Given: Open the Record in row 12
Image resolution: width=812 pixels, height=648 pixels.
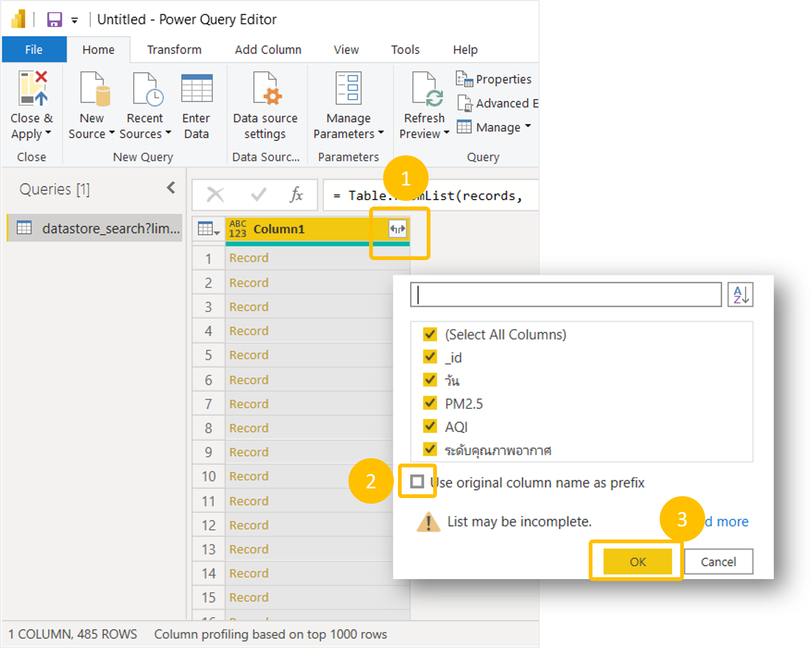Looking at the screenshot, I should [x=249, y=525].
